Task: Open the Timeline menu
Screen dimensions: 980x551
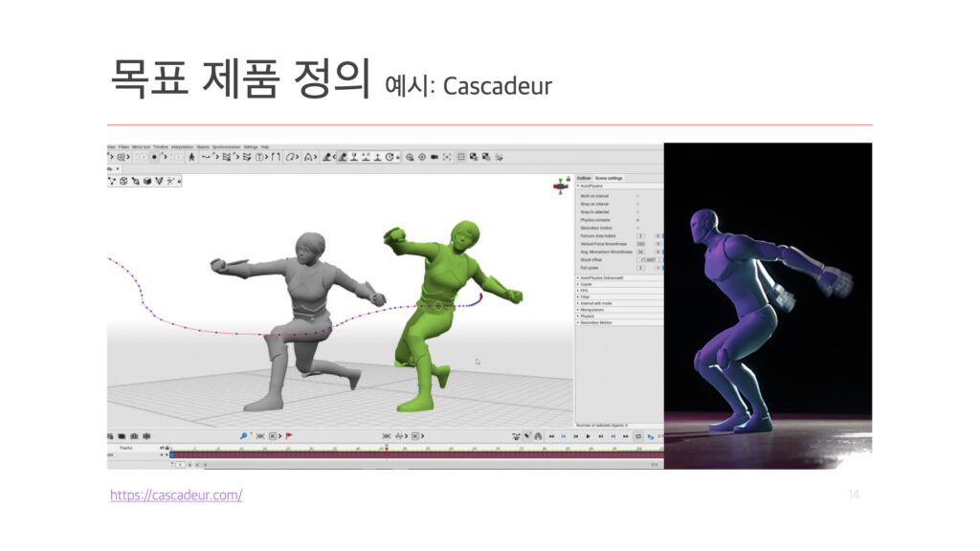Action: point(161,147)
